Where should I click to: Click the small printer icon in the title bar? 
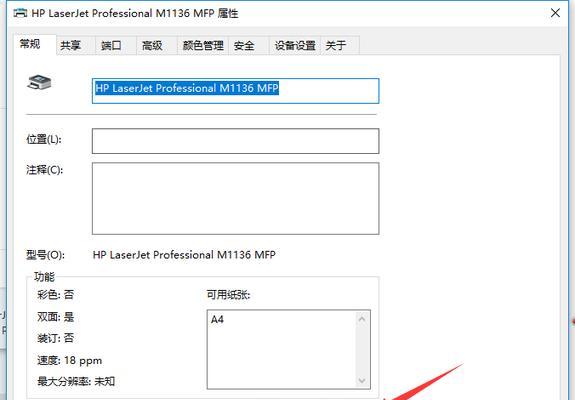tap(20, 13)
